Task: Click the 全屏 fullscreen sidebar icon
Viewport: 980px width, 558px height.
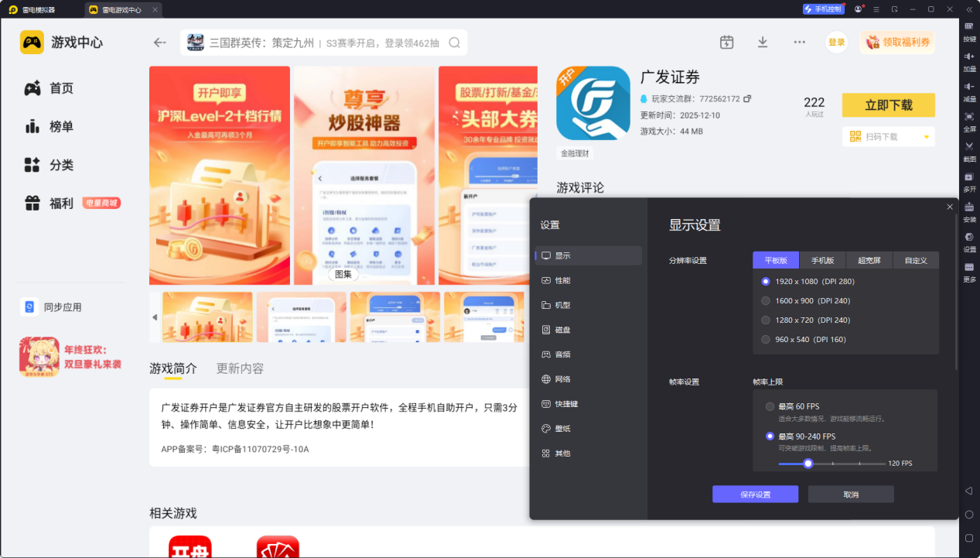Action: click(x=969, y=120)
